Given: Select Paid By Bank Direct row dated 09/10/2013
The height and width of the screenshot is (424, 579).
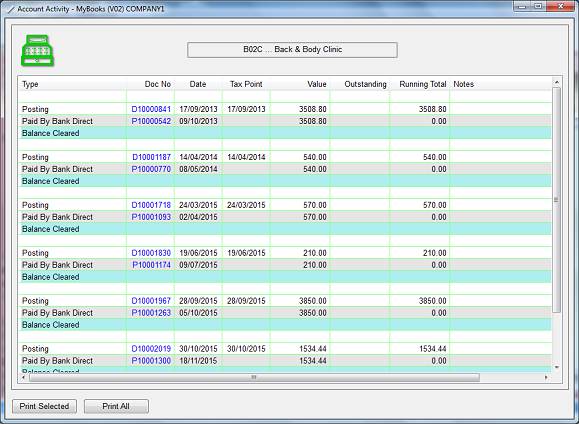Looking at the screenshot, I should click(285, 121).
